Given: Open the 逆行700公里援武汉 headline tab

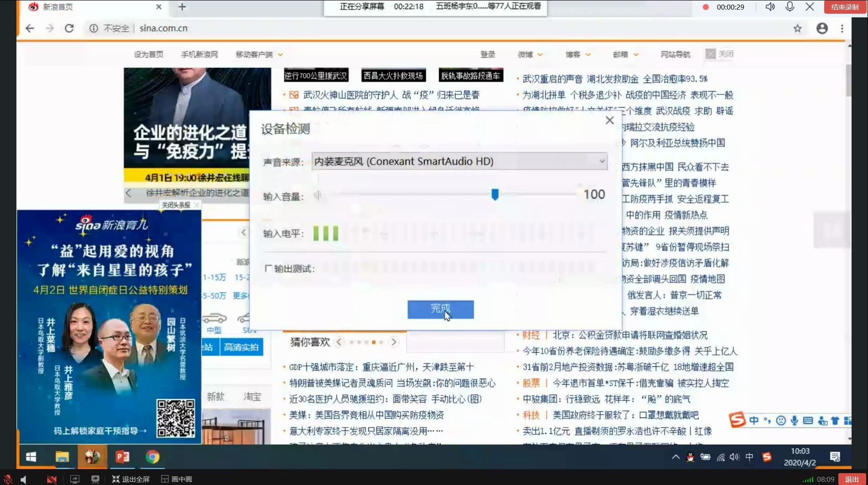Looking at the screenshot, I should pos(316,75).
